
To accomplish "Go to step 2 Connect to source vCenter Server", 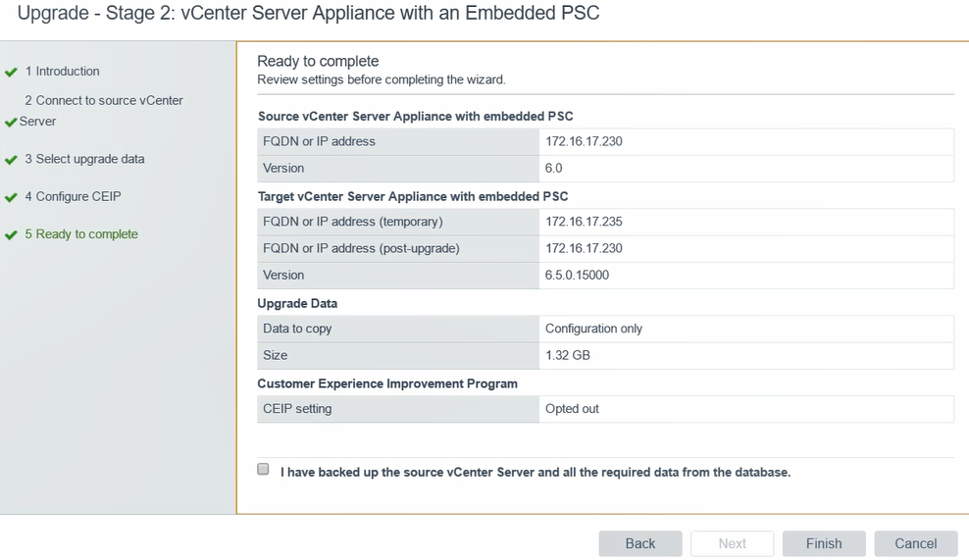I will (x=101, y=111).
